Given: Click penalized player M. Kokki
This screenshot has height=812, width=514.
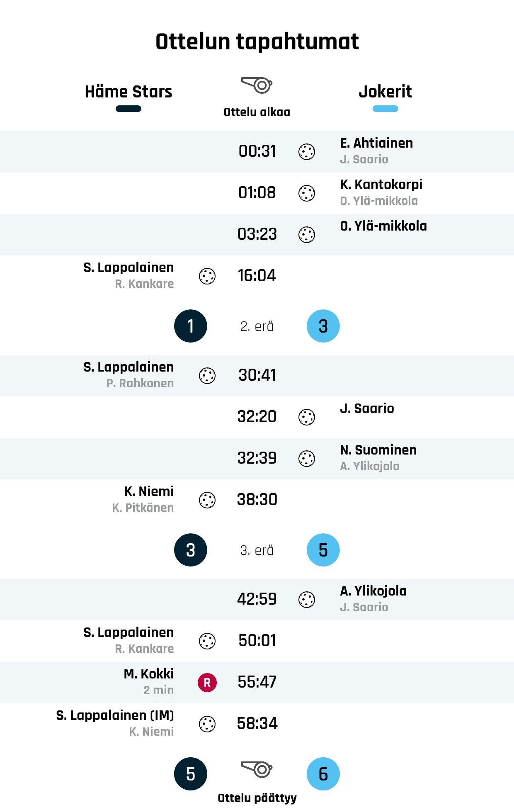Looking at the screenshot, I should tap(149, 674).
